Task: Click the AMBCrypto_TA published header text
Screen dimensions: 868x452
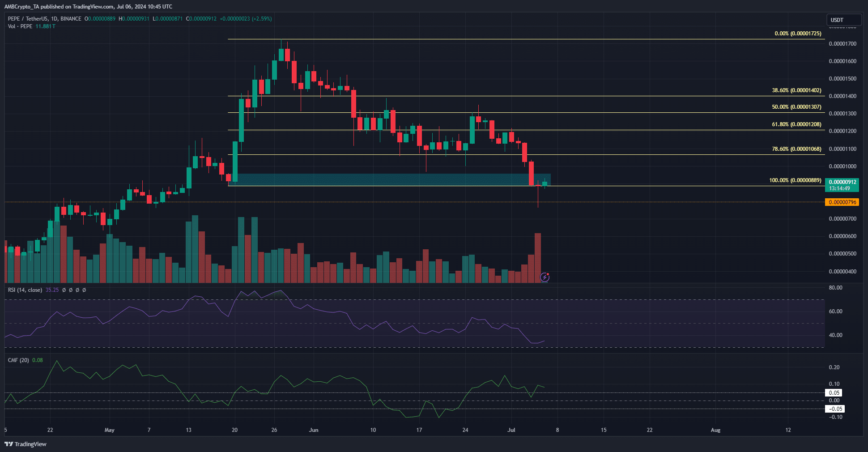Action: [88, 7]
